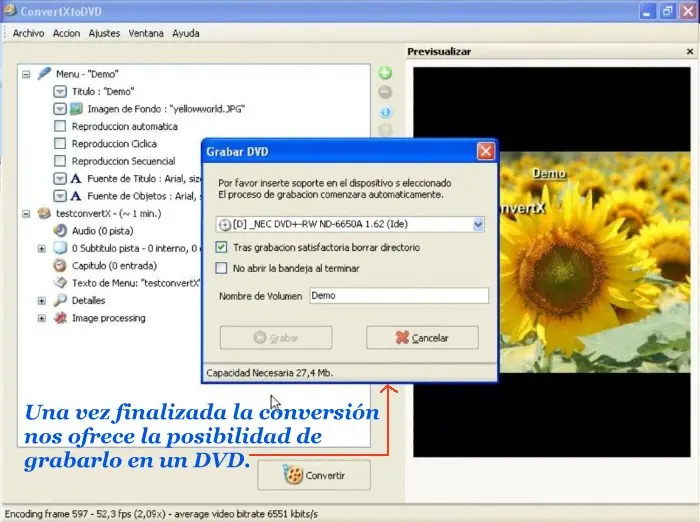Click the Capitulo clock icon
This screenshot has height=522, width=700.
60,265
